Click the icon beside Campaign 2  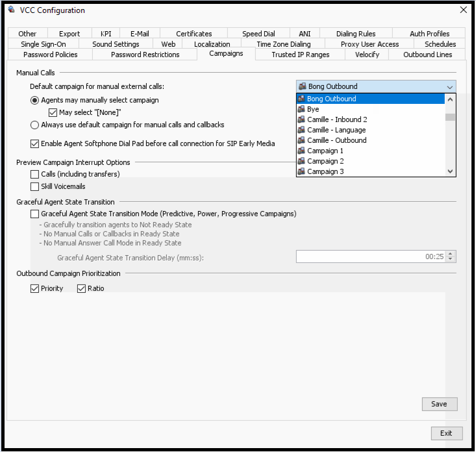click(301, 161)
